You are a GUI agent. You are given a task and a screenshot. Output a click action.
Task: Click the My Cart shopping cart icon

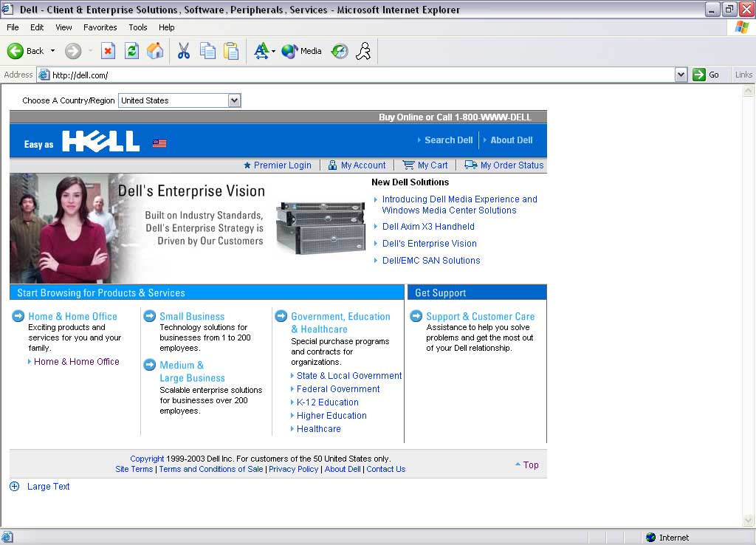[x=408, y=165]
